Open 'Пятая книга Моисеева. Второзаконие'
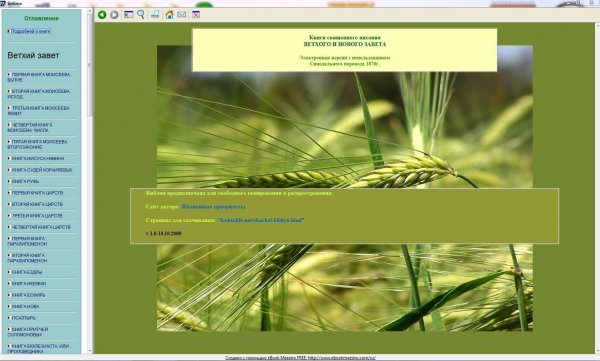This screenshot has width=600, height=361. point(38,144)
